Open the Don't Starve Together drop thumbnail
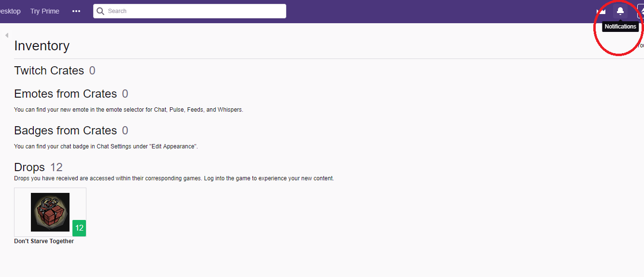 pos(50,212)
